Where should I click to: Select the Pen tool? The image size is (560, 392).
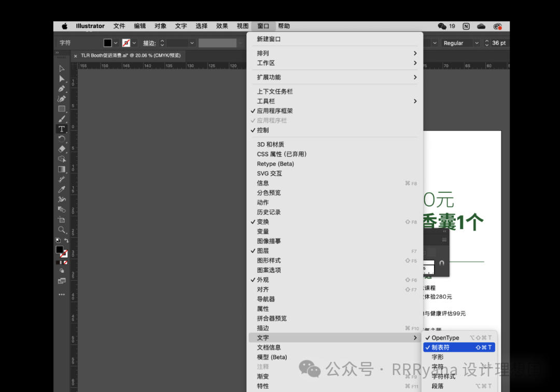click(x=62, y=89)
